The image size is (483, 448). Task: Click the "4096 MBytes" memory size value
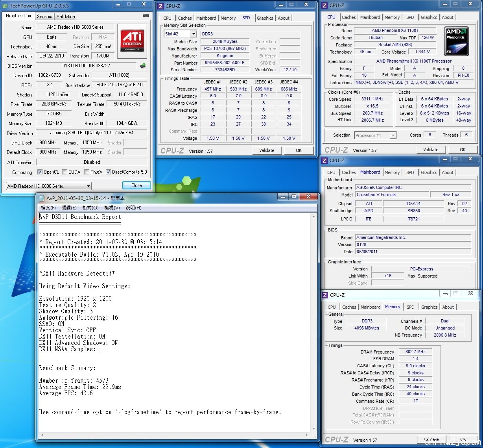pos(367,328)
